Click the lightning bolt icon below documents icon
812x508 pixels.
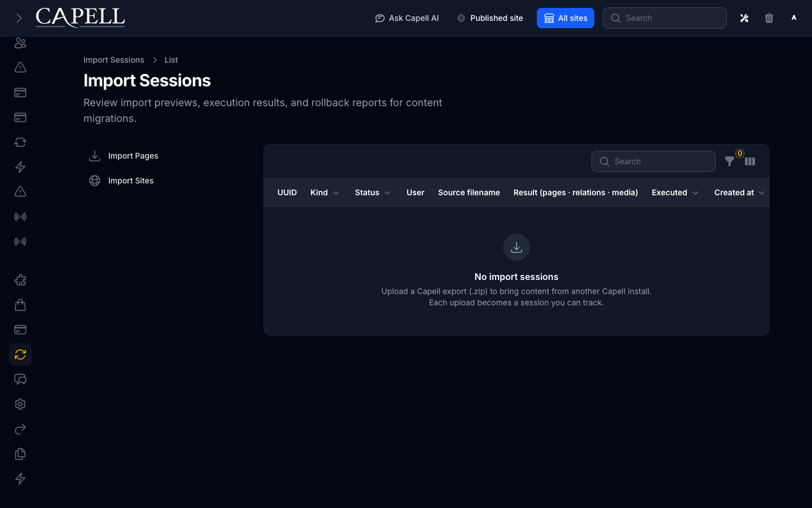(x=20, y=479)
